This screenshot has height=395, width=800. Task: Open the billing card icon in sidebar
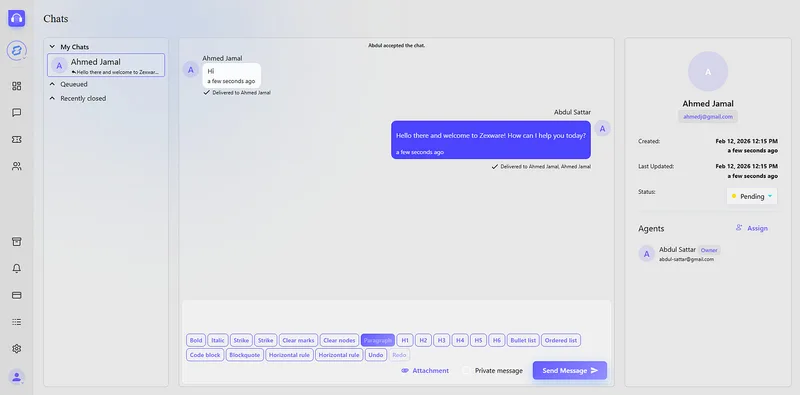coord(16,295)
